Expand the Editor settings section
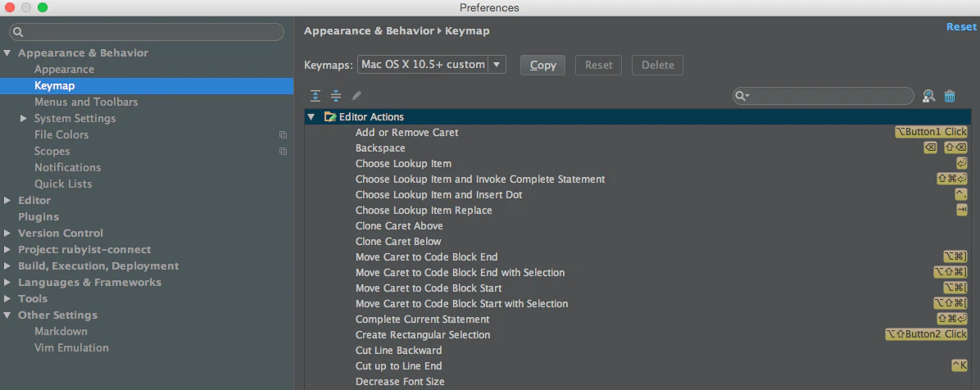 7,201
